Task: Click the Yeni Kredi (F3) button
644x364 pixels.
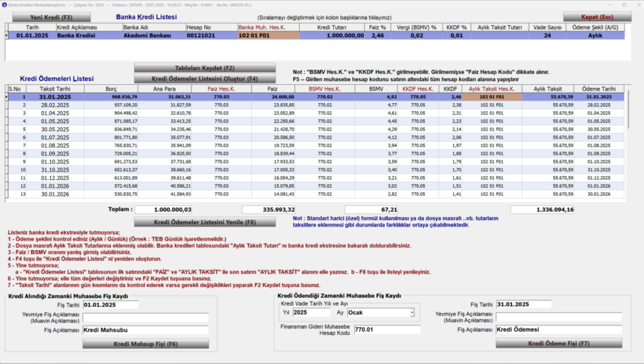Action: (x=52, y=17)
